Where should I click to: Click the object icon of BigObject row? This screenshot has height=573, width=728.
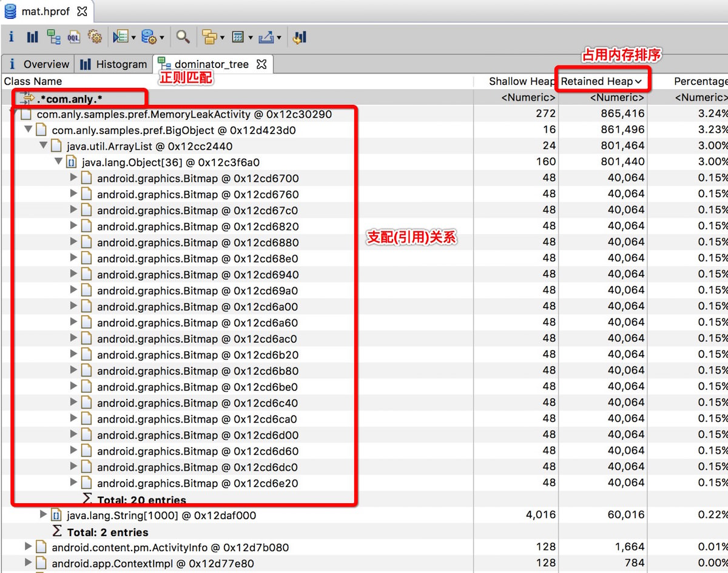[x=41, y=130]
